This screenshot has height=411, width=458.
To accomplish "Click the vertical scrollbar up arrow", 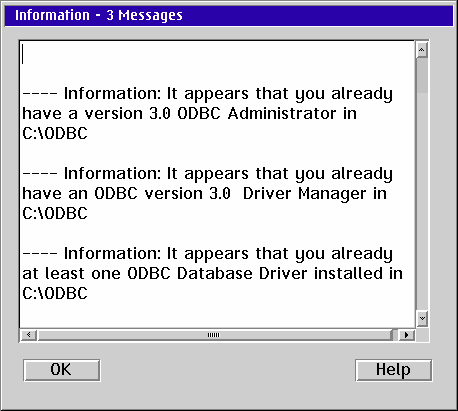I will click(422, 50).
